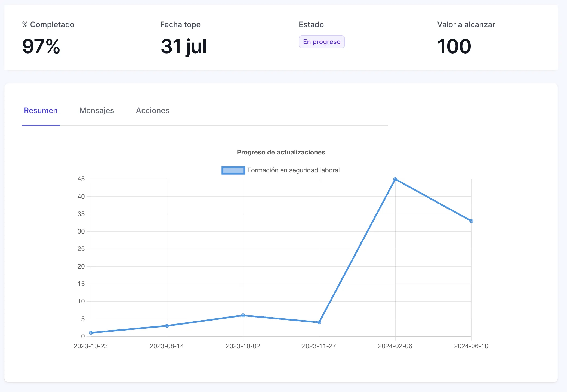The width and height of the screenshot is (567, 392).
Task: Click the En progreso status badge
Action: (x=322, y=42)
